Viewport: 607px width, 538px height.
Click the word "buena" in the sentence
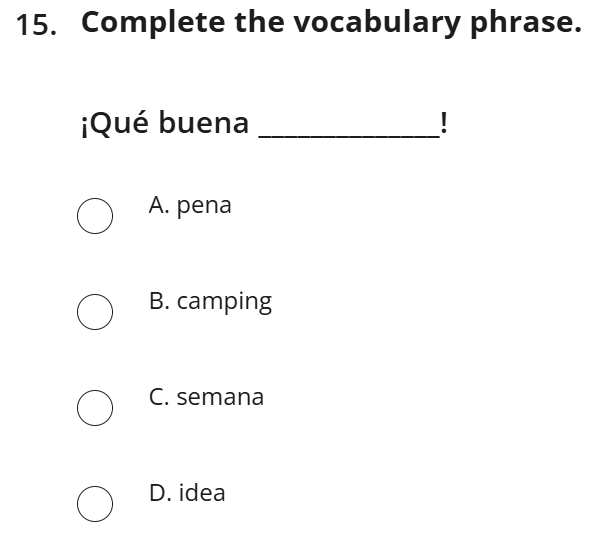pos(204,124)
